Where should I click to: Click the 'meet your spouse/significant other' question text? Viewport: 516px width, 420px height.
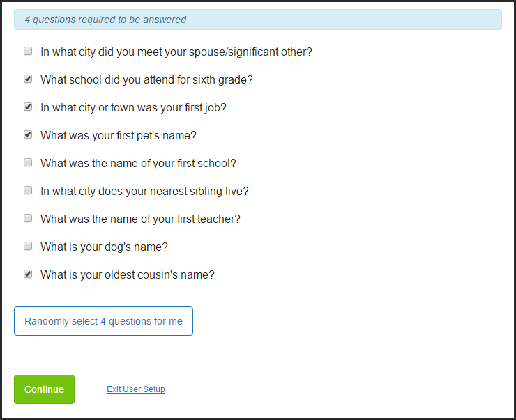[176, 52]
